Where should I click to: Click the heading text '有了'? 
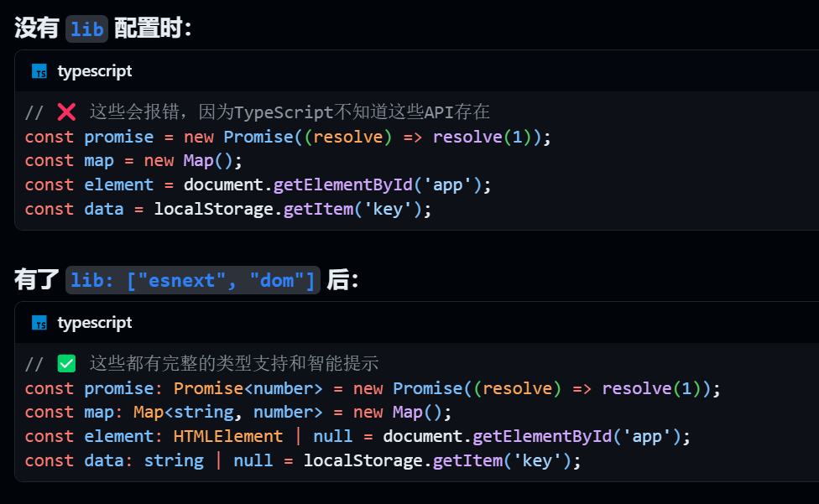(37, 279)
